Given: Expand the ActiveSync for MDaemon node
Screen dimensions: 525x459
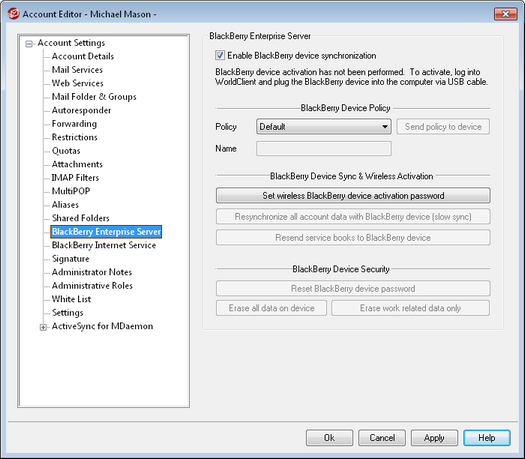Looking at the screenshot, I should click(x=43, y=327).
